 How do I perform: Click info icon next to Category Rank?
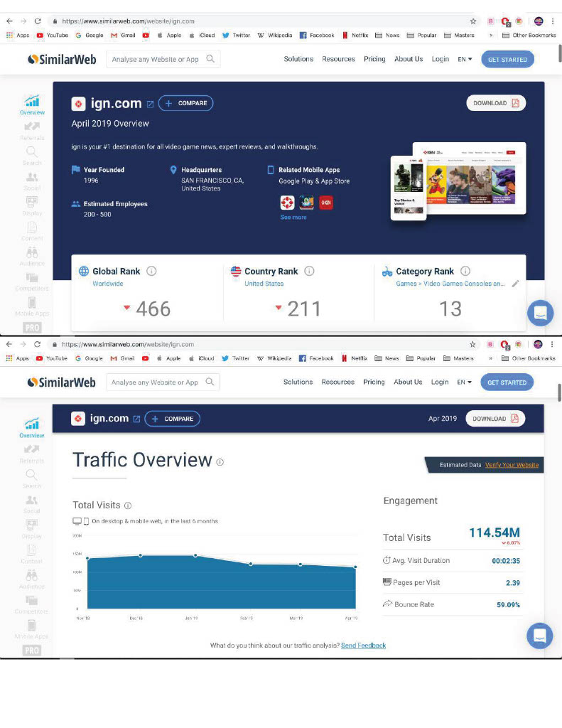465,271
